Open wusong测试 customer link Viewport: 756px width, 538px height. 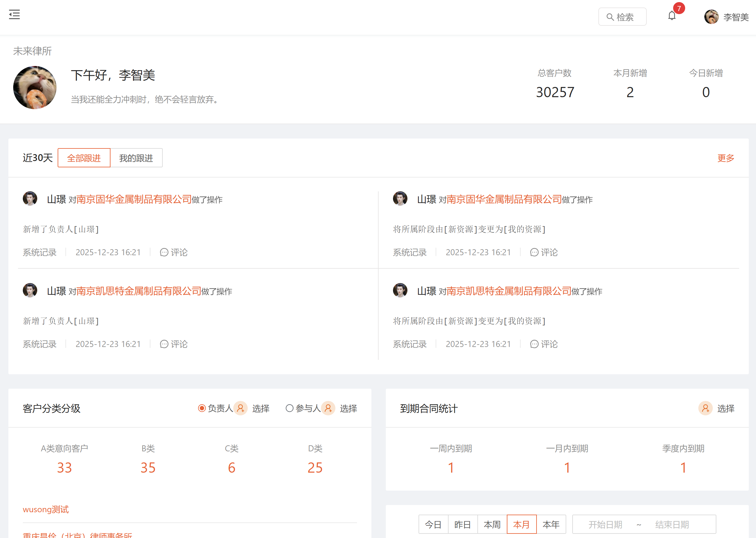[x=46, y=509]
